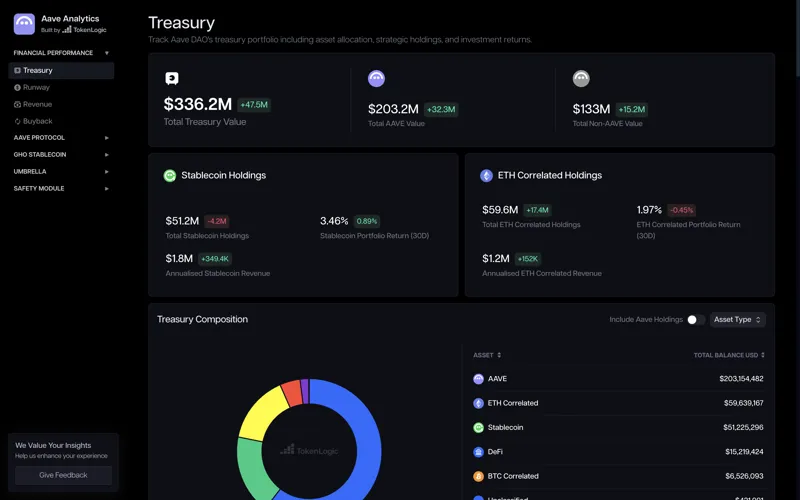Screen dimensions: 800x500
Task: Click the purple AAVE icon above Total AAVE Value
Action: (x=377, y=78)
